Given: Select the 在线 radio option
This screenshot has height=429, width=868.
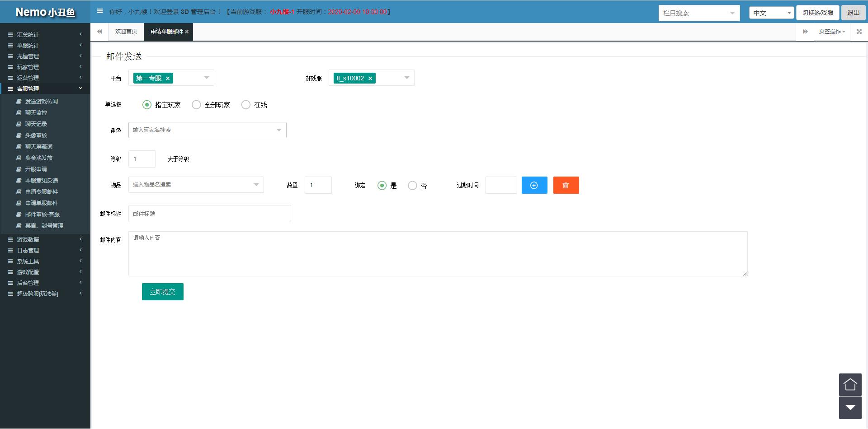Looking at the screenshot, I should click(246, 105).
